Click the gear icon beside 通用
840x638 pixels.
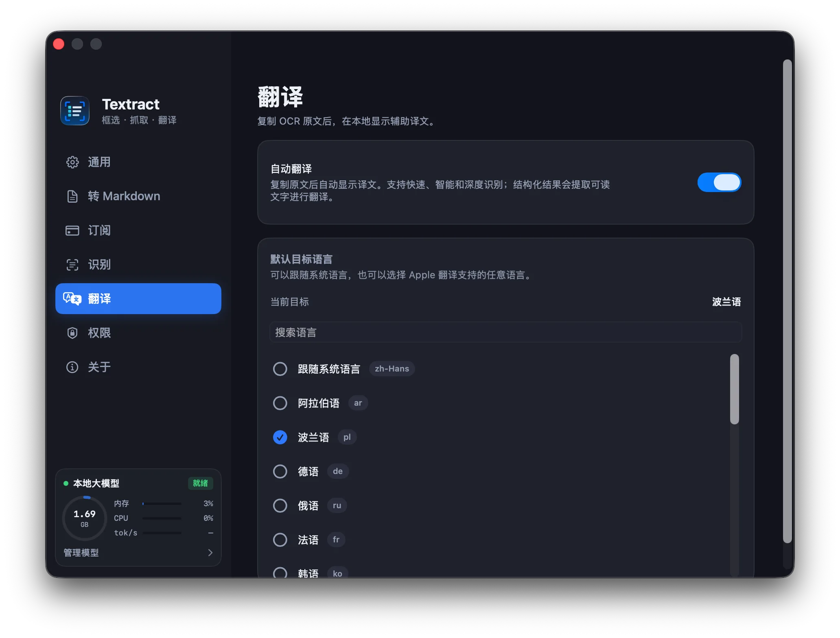(x=72, y=162)
